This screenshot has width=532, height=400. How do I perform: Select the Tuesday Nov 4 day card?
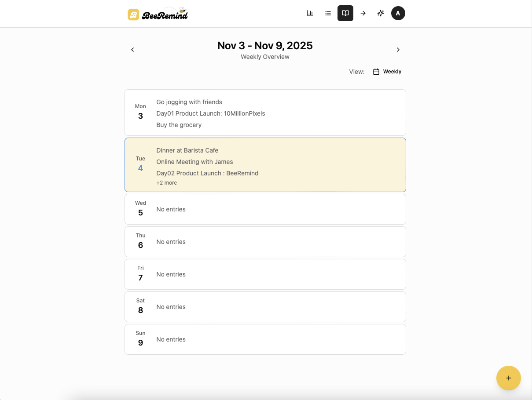coord(265,164)
